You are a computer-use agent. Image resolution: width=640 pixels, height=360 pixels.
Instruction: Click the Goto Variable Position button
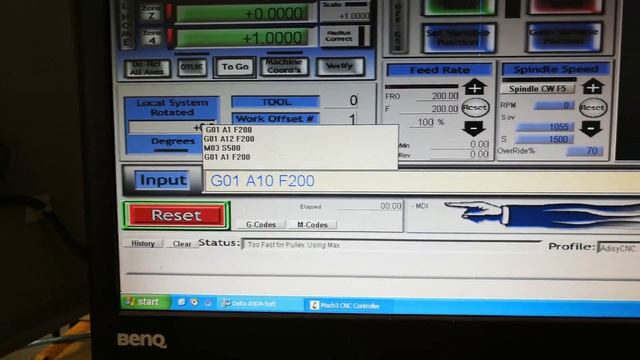pos(564,37)
